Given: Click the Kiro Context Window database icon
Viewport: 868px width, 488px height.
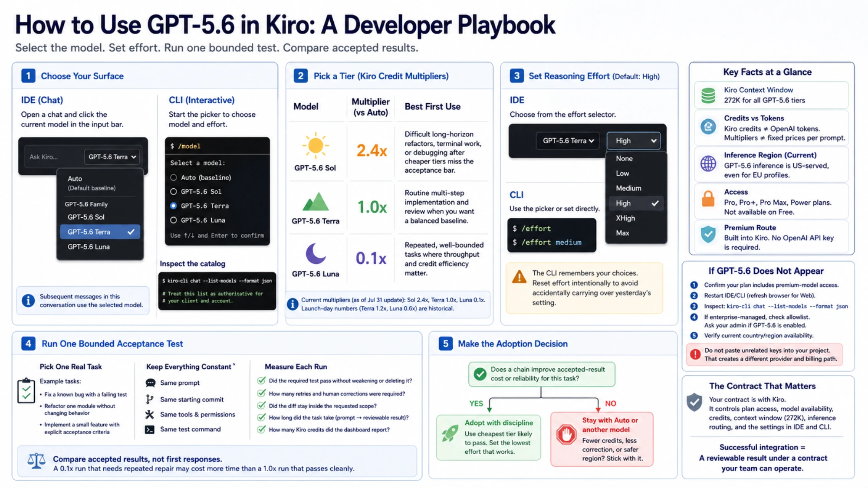Looking at the screenshot, I should coord(708,95).
